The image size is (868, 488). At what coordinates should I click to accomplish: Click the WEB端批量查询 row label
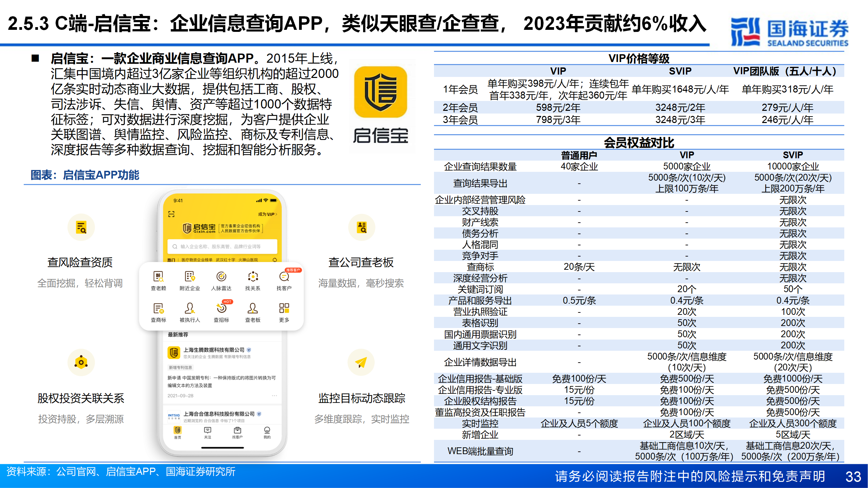tap(480, 451)
